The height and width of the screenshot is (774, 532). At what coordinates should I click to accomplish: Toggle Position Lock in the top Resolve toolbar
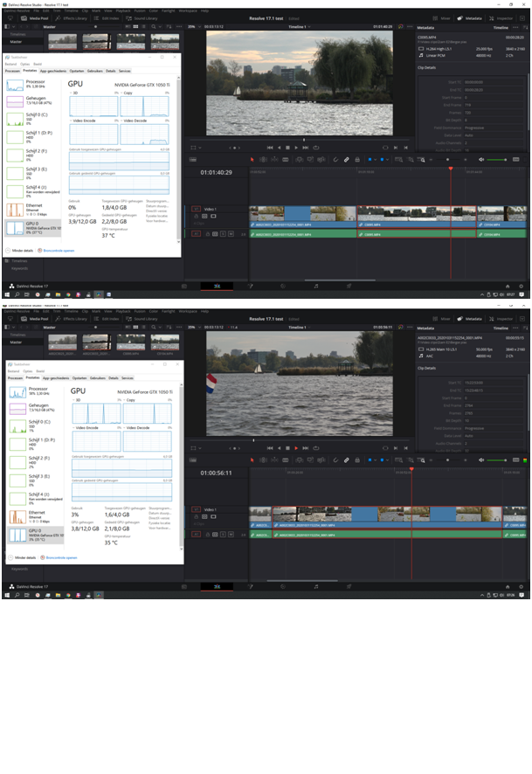click(357, 160)
